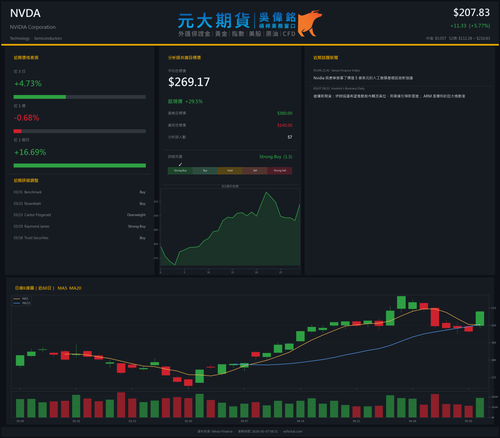The height and width of the screenshot is (438, 500).
Task: Click the Benchmark rating row
Action: pos(80,192)
